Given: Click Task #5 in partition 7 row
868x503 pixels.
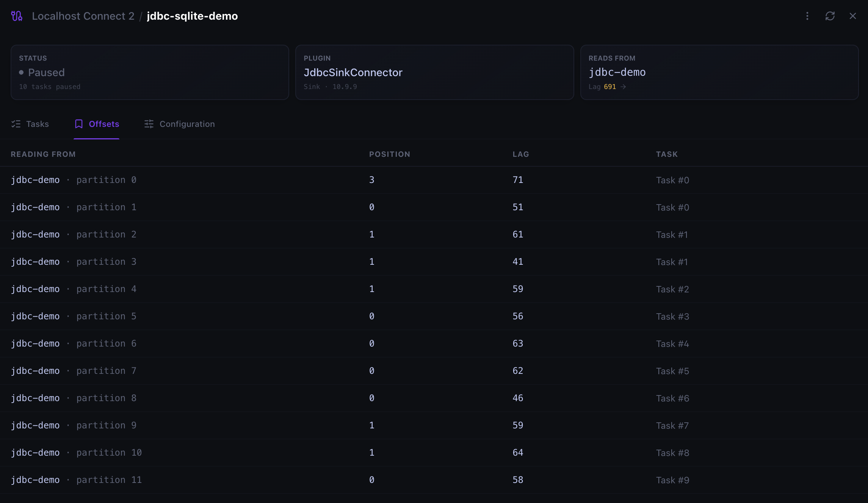Looking at the screenshot, I should [672, 371].
